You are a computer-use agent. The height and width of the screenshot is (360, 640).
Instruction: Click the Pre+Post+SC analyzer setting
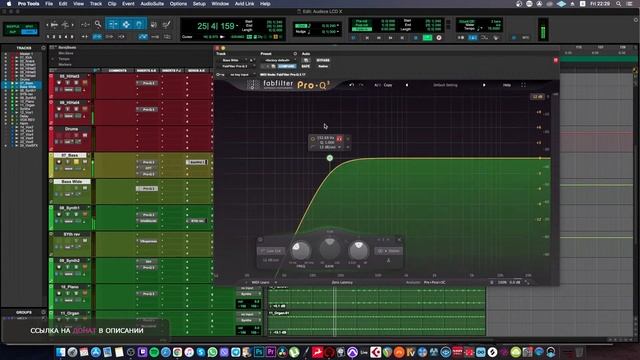tap(434, 282)
